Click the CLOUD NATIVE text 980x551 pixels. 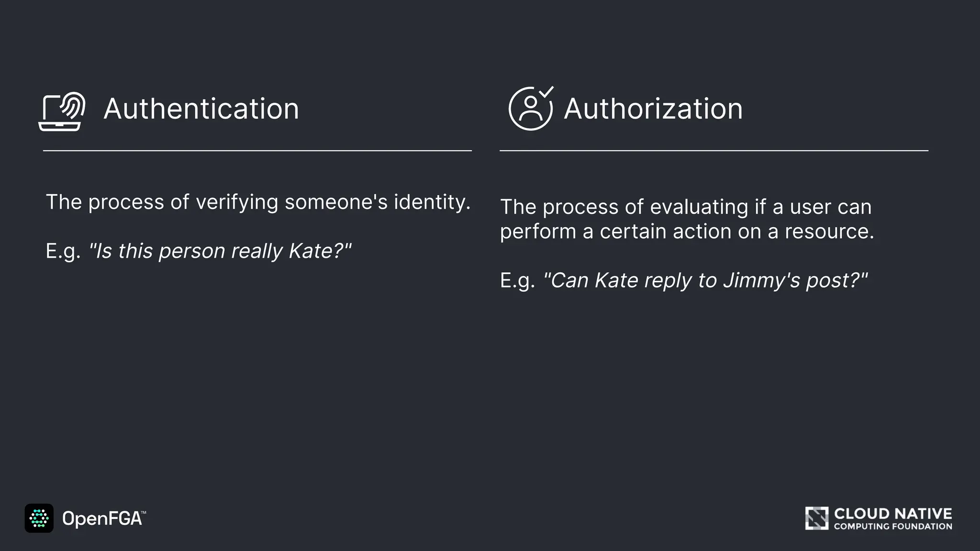[x=892, y=514]
